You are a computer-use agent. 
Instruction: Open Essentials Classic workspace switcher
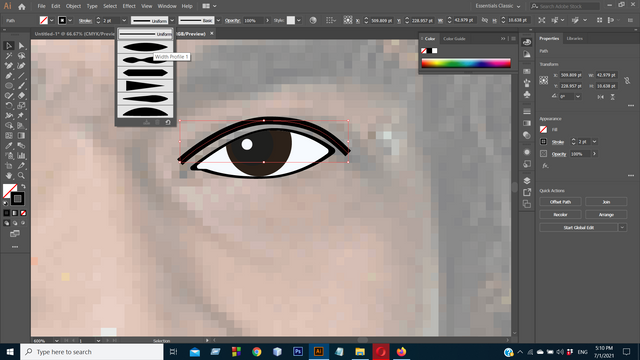pyautogui.click(x=498, y=6)
